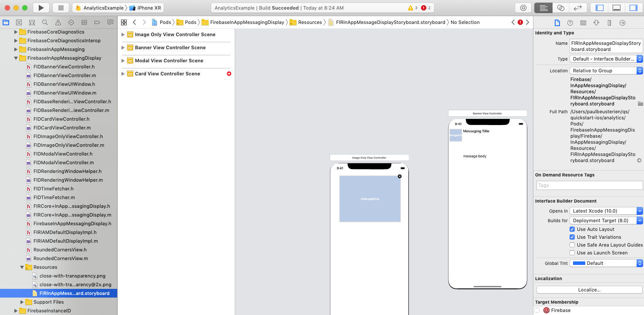Show the Identity inspector
Viewport: 644px width, 315px height.
(x=583, y=23)
